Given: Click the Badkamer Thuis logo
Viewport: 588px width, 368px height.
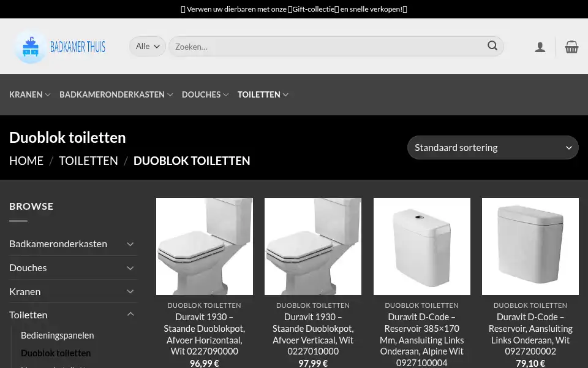Looking at the screenshot, I should click(x=60, y=47).
